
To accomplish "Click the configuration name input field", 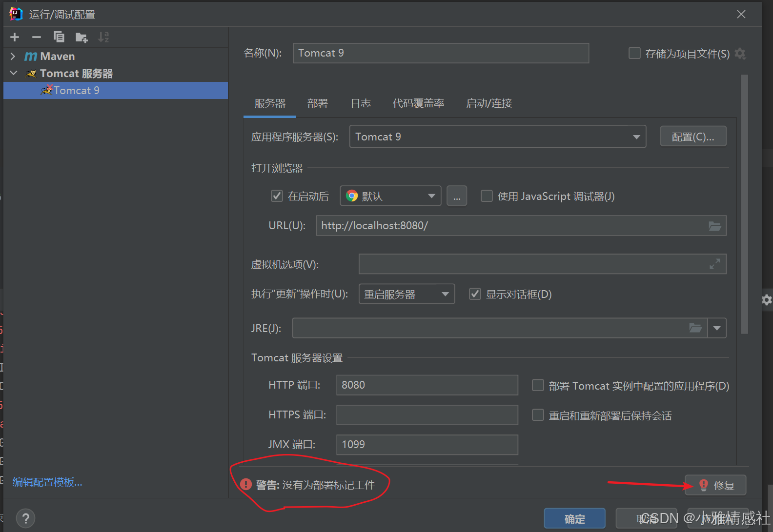I will tap(441, 53).
